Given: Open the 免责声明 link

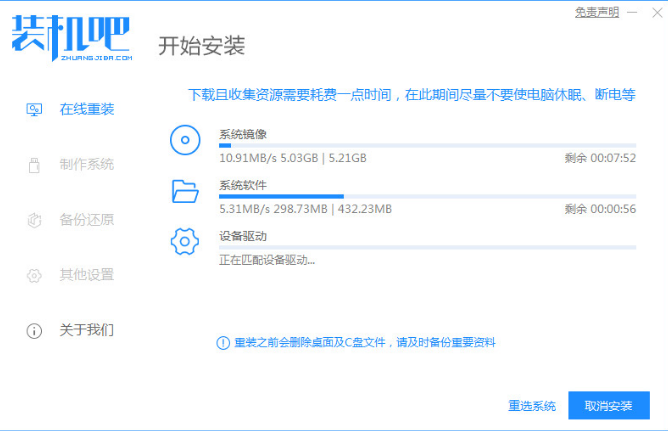Looking at the screenshot, I should tap(596, 12).
